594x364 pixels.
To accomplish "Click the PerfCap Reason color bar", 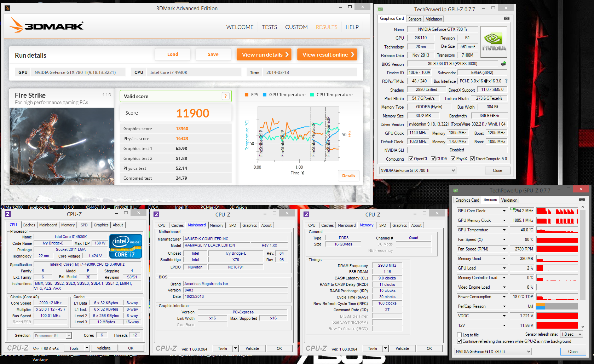I will [x=557, y=306].
